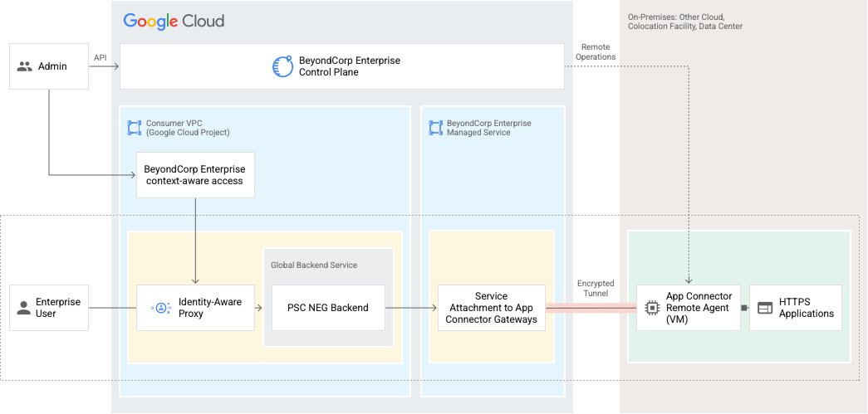Image resolution: width=868 pixels, height=414 pixels.
Task: Click the Identity-Aware Proxy icon
Action: click(x=161, y=308)
